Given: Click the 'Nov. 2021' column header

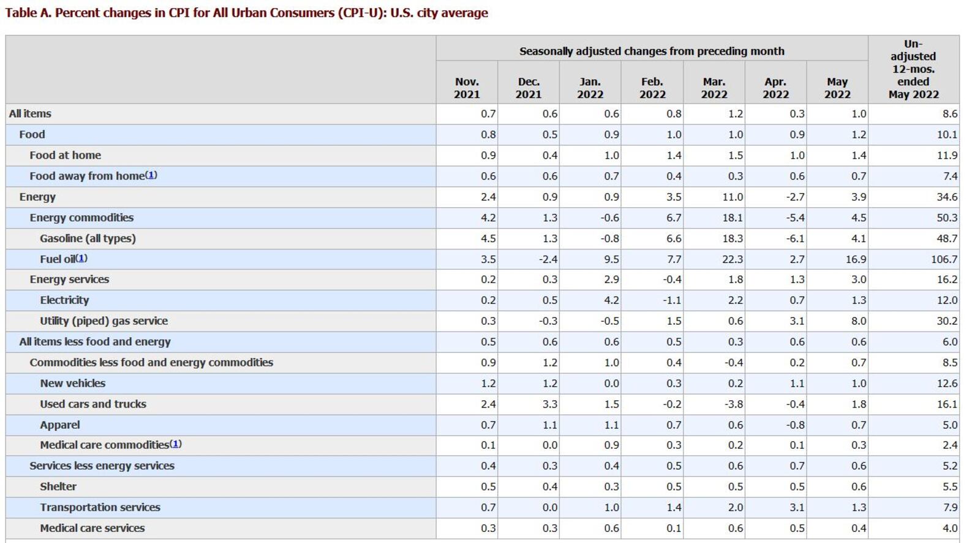Looking at the screenshot, I should click(x=467, y=88).
